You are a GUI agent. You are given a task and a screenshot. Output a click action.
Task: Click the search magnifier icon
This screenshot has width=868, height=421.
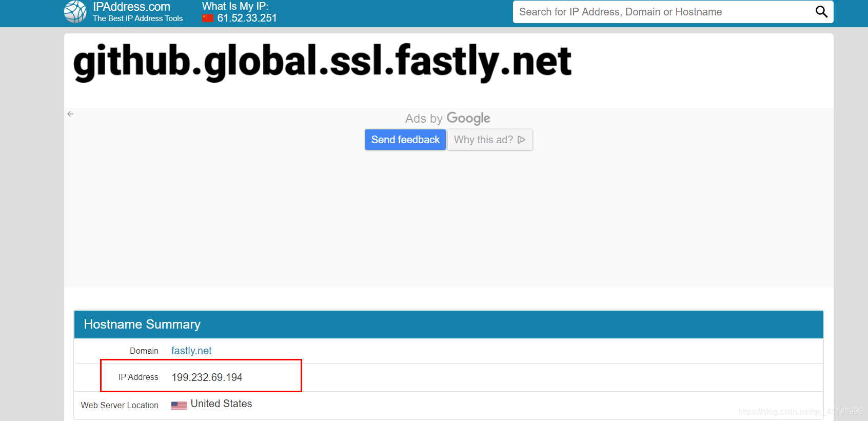click(x=821, y=12)
